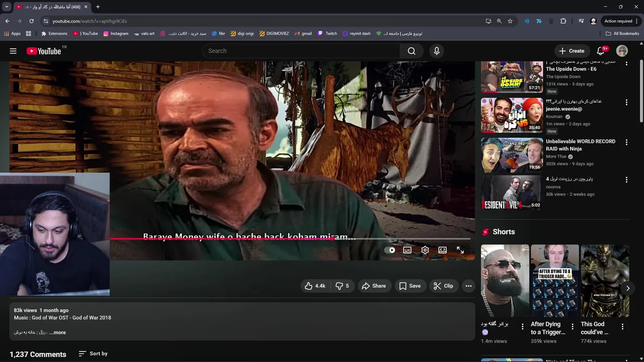This screenshot has width=644, height=362.
Task: Like the video with thumbs up
Action: [315, 286]
